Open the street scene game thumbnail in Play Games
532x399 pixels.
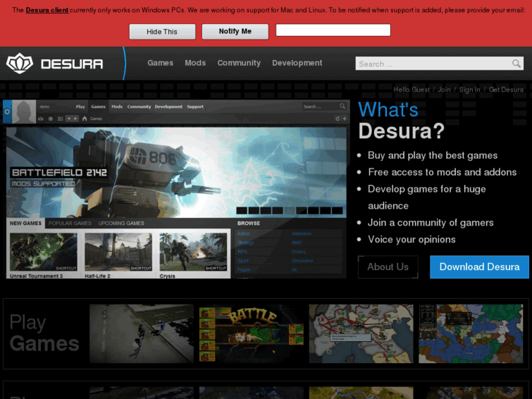(x=141, y=333)
